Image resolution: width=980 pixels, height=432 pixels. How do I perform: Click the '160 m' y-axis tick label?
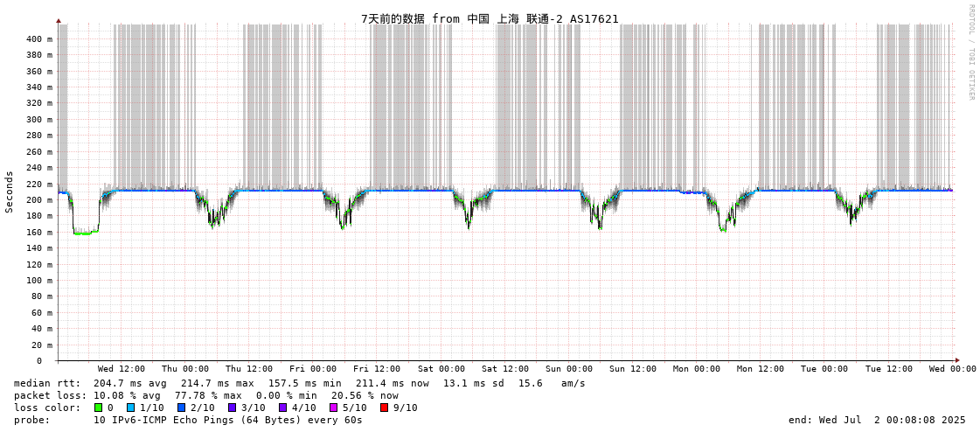point(39,232)
